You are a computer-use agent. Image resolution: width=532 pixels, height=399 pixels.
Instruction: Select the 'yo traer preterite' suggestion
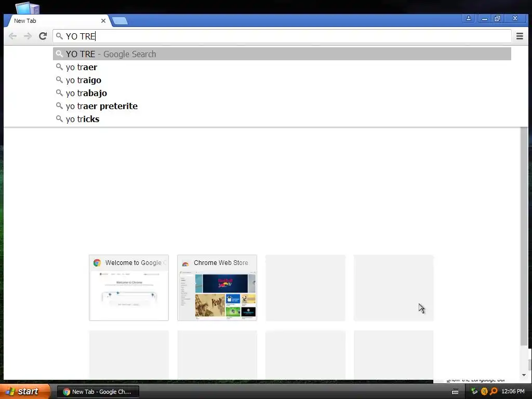tap(282, 106)
